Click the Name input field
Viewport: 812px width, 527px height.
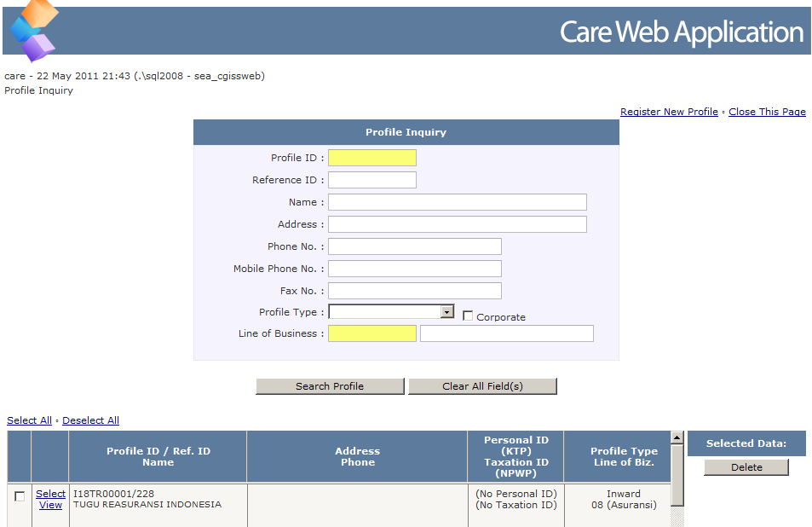click(x=457, y=202)
